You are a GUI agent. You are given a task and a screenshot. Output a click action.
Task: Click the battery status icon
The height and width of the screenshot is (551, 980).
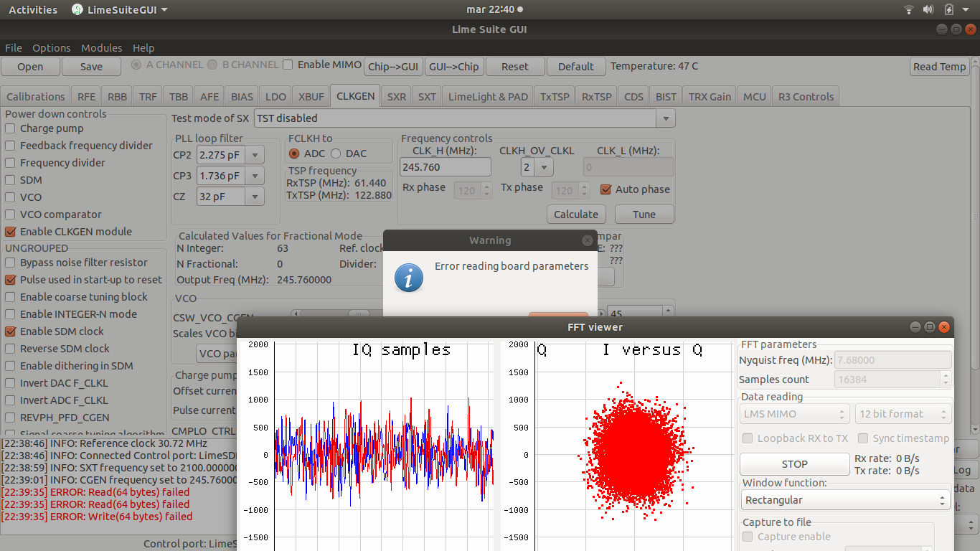coord(949,9)
